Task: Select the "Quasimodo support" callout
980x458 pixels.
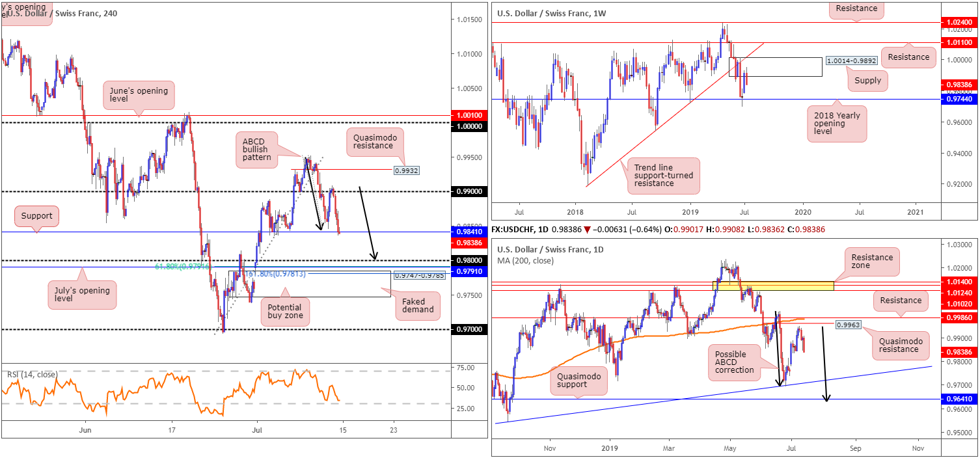Action: (x=578, y=380)
